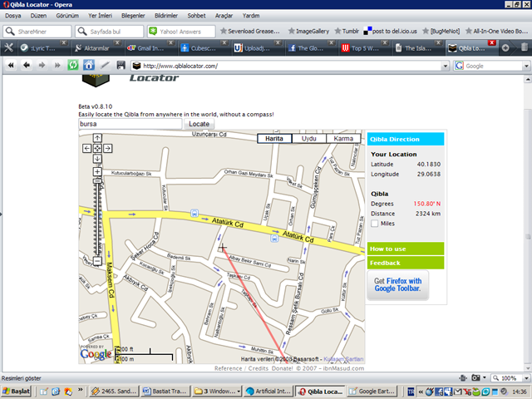This screenshot has height=399, width=532.
Task: Expand hidden system tray icons
Action: (421, 392)
